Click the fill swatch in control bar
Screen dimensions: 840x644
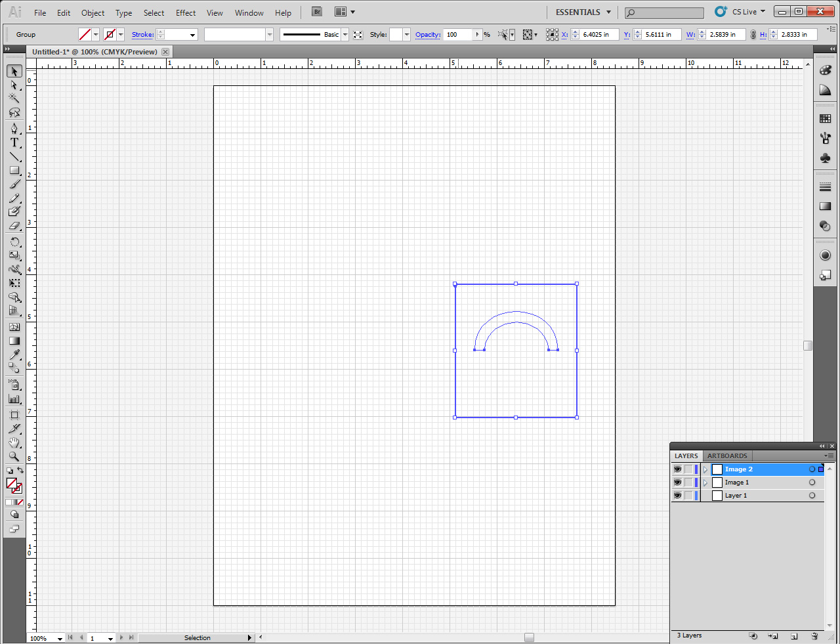coord(85,35)
